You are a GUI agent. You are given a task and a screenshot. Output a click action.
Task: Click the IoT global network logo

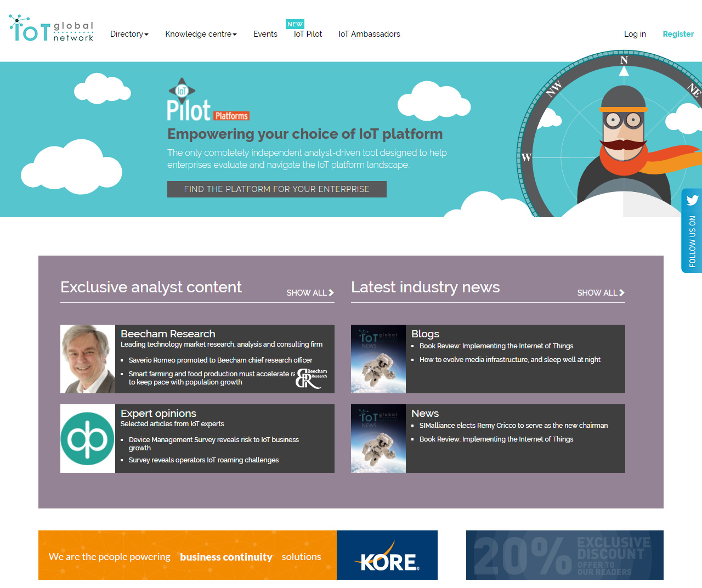click(52, 29)
